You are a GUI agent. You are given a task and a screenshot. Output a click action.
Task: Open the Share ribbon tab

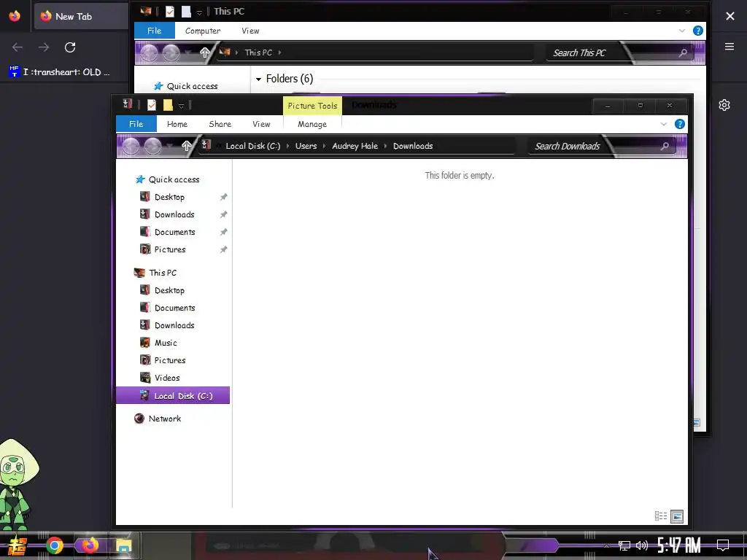220,124
